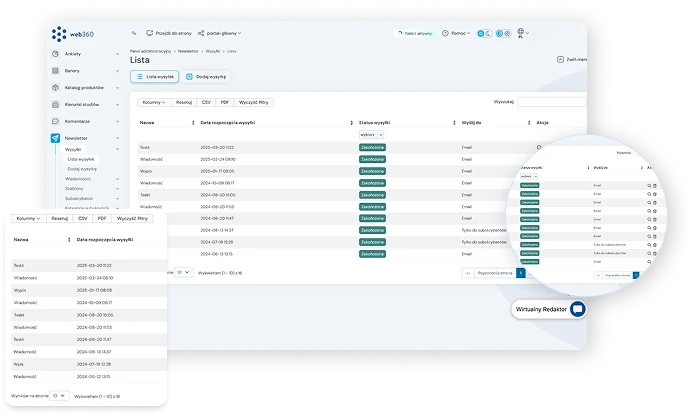The image size is (696, 415).
Task: Click the Kierunki studiów sidebar icon
Action: tap(57, 104)
